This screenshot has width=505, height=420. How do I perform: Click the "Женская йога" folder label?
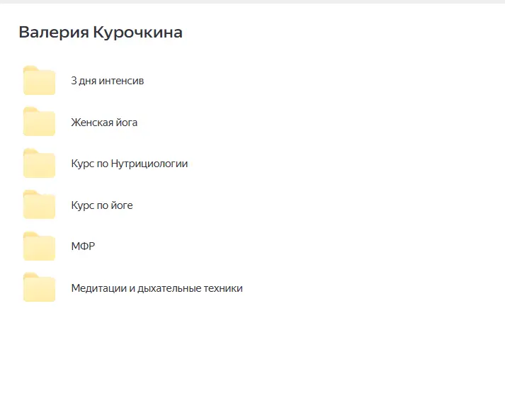(x=104, y=123)
